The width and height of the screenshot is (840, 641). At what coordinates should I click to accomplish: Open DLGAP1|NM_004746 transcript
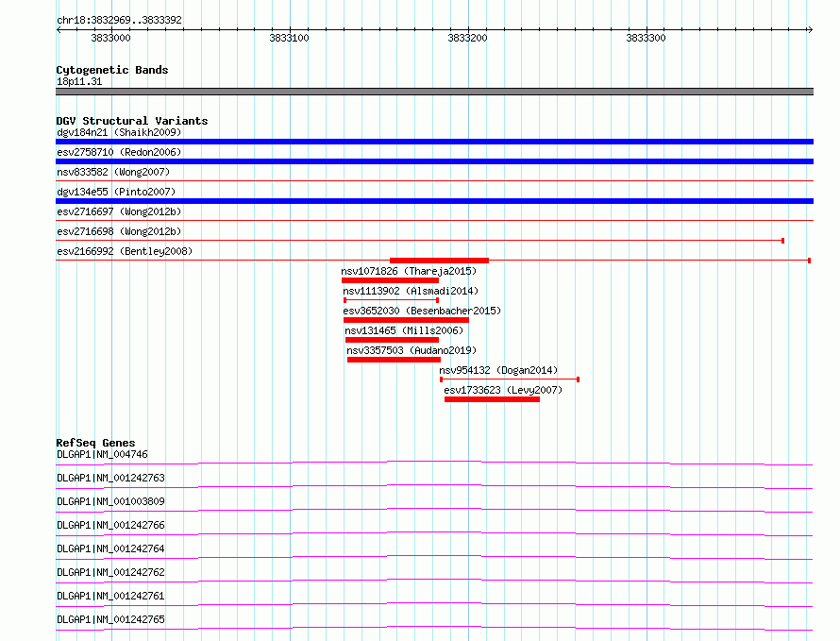102,454
